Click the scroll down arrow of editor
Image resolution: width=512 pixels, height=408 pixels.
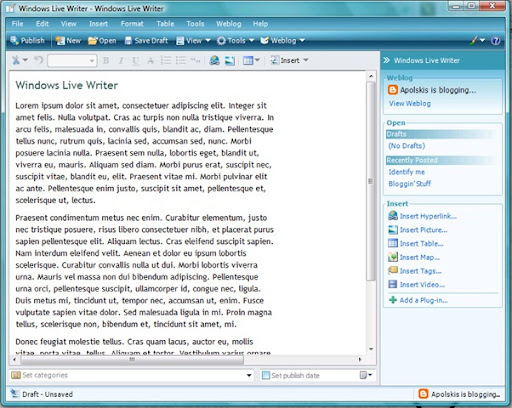[371, 349]
